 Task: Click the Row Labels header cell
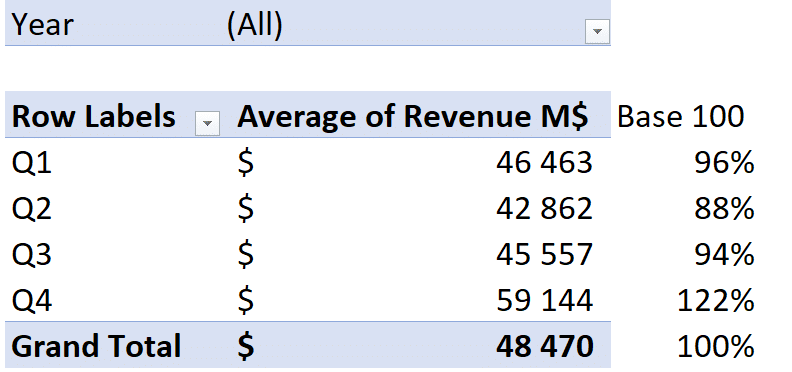[93, 117]
